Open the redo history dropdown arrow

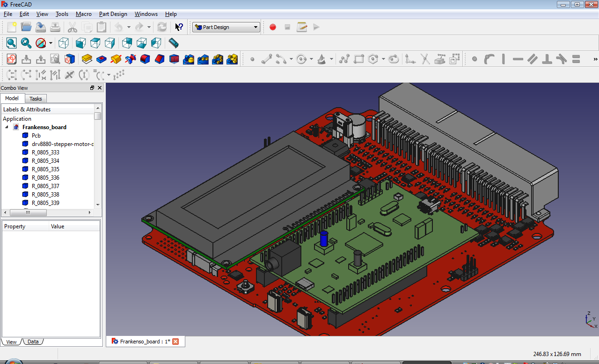point(149,27)
